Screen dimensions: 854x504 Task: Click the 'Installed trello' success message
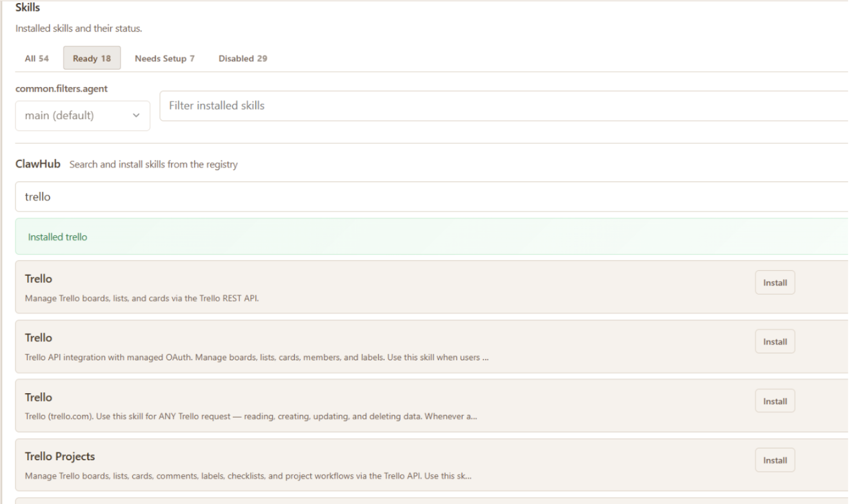tap(432, 237)
